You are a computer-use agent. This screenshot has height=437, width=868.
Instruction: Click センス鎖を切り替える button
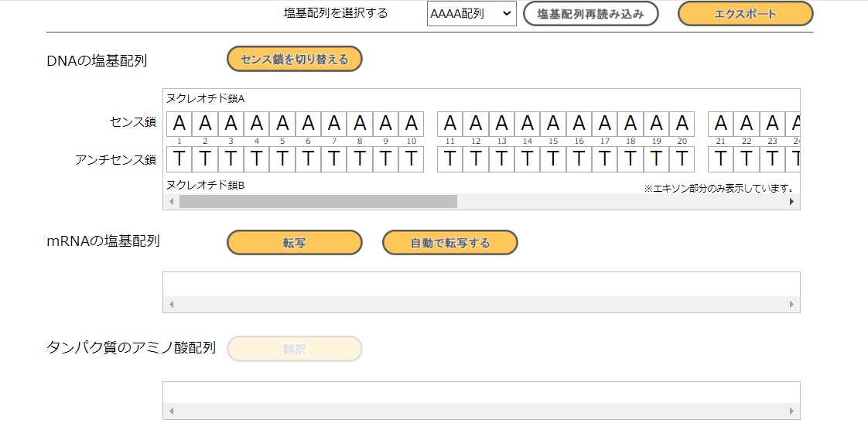tap(295, 59)
